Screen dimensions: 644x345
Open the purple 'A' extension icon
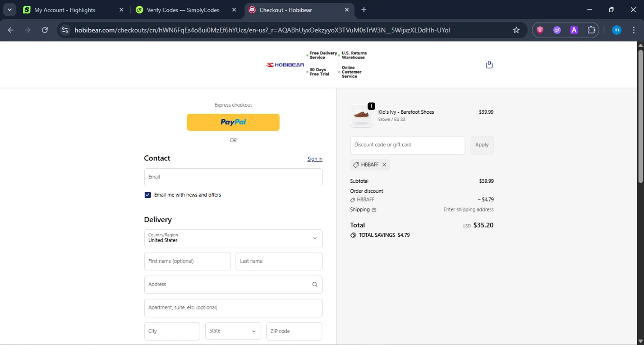click(574, 30)
